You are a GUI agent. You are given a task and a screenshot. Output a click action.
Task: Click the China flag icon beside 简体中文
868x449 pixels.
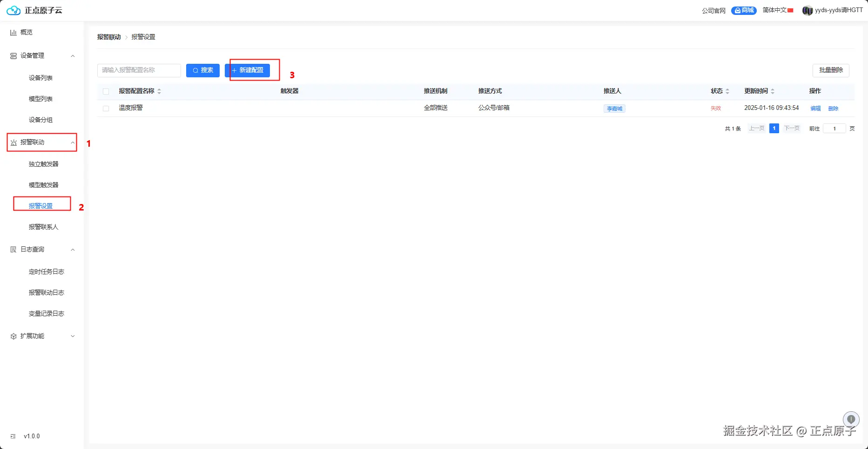click(x=790, y=10)
